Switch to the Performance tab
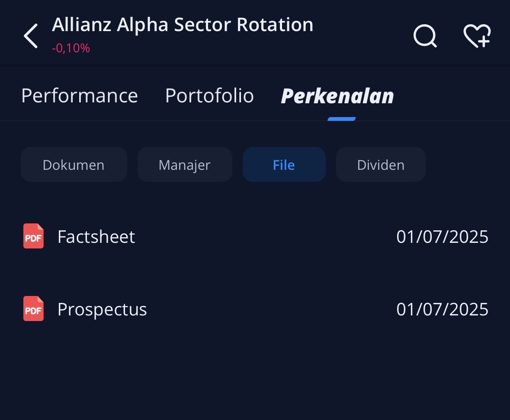The height and width of the screenshot is (420, 510). [80, 96]
